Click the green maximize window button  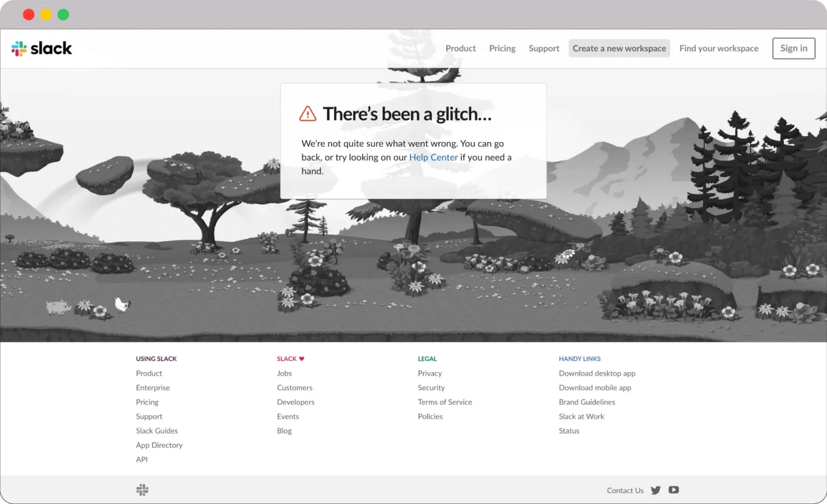tap(63, 15)
